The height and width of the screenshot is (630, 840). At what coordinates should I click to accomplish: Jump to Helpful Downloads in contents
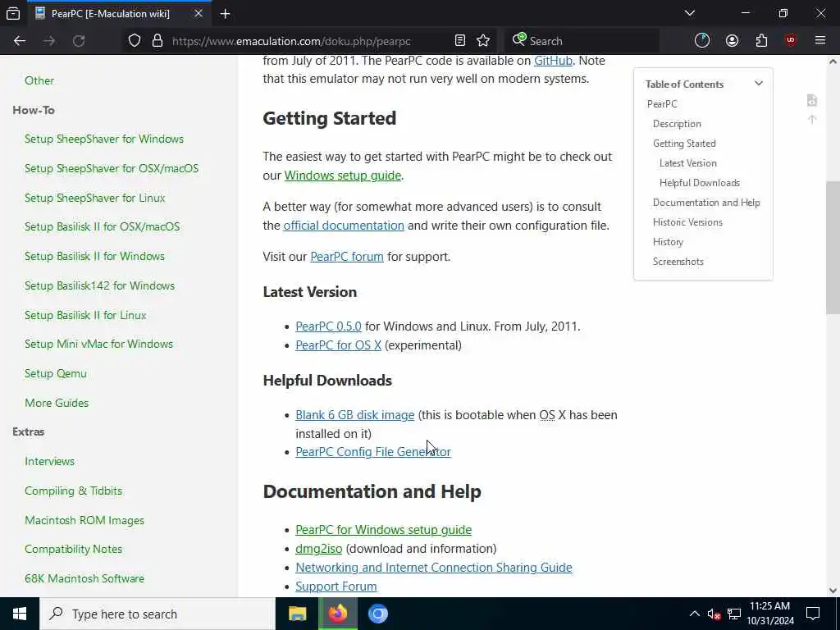[700, 183]
